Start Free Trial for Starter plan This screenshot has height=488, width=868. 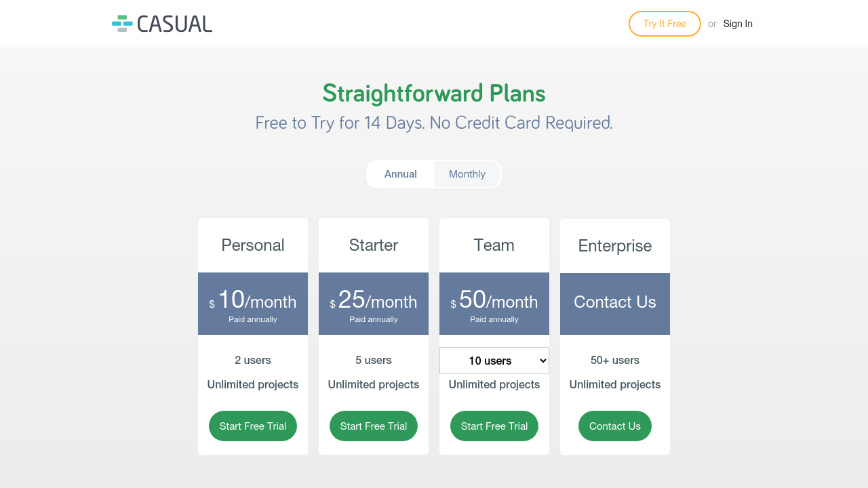click(x=374, y=426)
